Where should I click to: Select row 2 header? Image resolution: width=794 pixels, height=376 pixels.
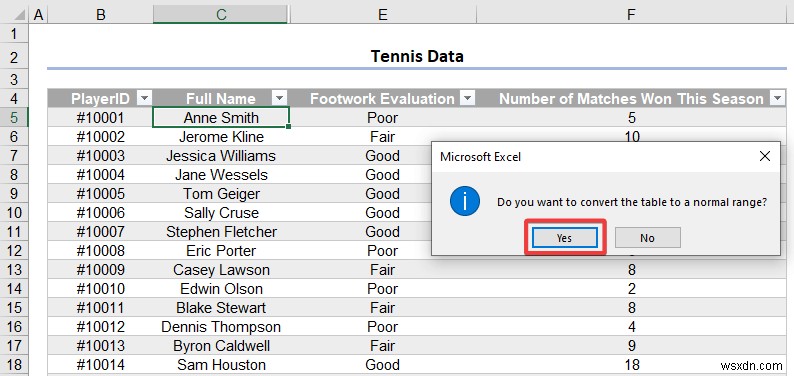(x=14, y=57)
